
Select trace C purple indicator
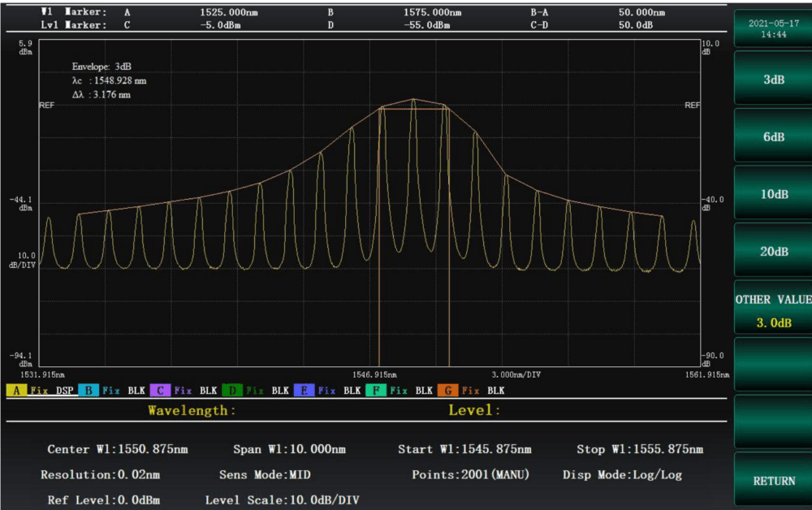tap(160, 391)
